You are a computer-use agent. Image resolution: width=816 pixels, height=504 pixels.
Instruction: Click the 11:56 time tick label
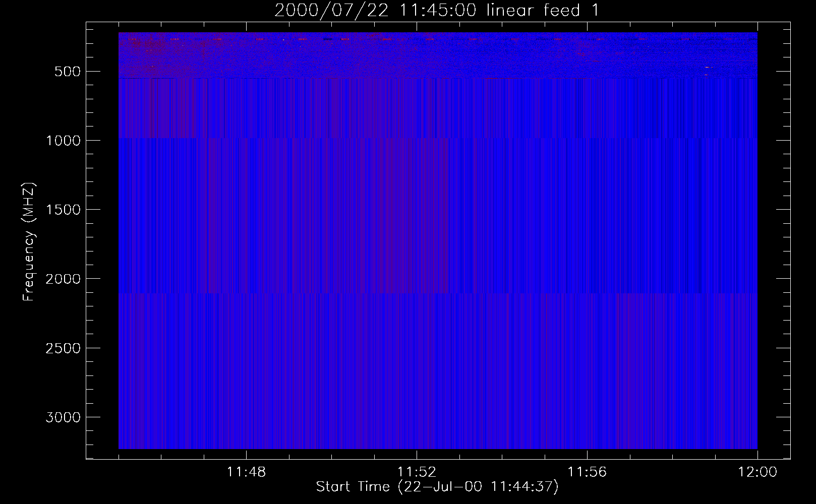[x=587, y=472]
